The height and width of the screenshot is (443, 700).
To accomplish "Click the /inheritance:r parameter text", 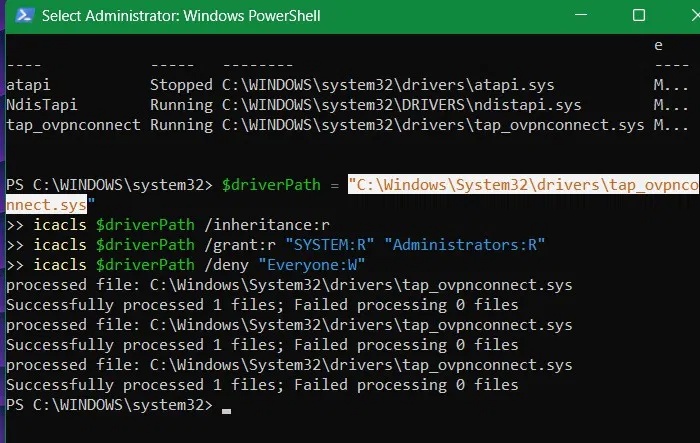I will coord(267,224).
